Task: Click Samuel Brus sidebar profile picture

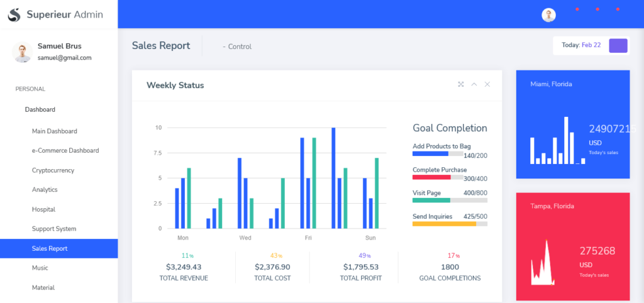Action: click(22, 52)
